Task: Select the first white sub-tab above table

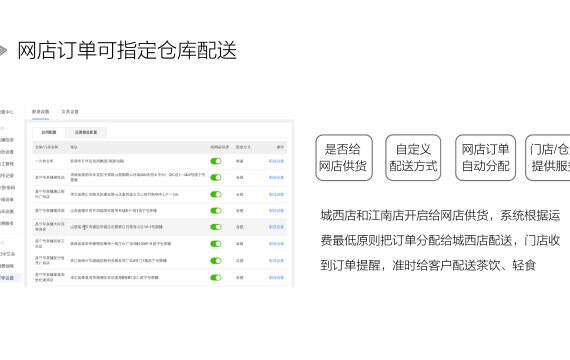Action: click(x=49, y=132)
